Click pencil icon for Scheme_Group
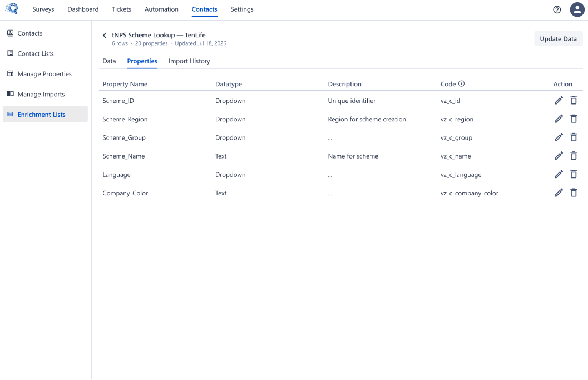Image resolution: width=588 pixels, height=380 pixels. [x=559, y=137]
